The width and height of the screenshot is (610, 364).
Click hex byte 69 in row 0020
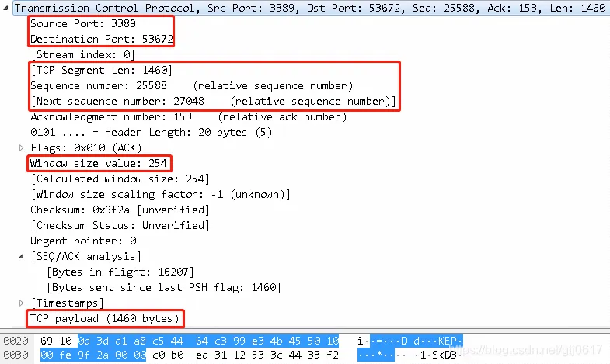tap(47, 341)
